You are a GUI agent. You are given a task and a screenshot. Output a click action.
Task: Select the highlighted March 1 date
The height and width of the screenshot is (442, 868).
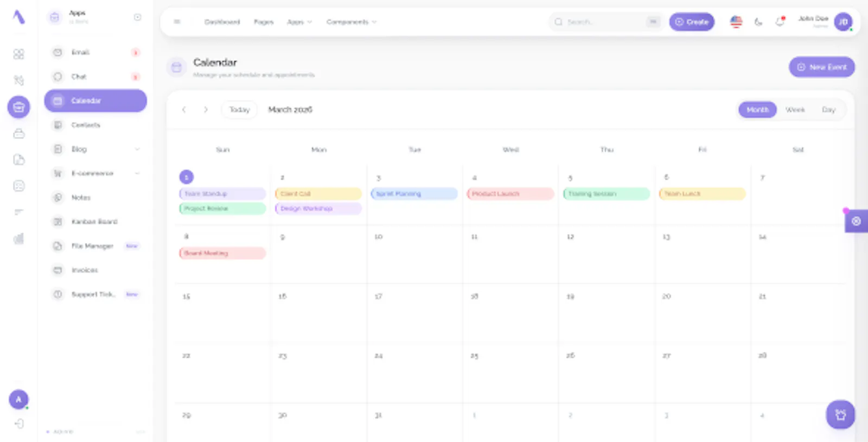pos(186,177)
